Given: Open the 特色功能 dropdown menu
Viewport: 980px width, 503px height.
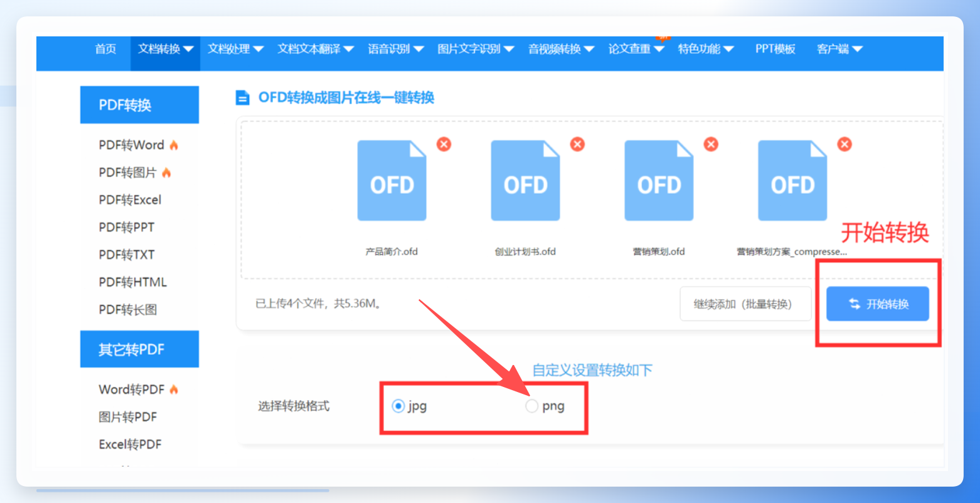Looking at the screenshot, I should (x=706, y=49).
